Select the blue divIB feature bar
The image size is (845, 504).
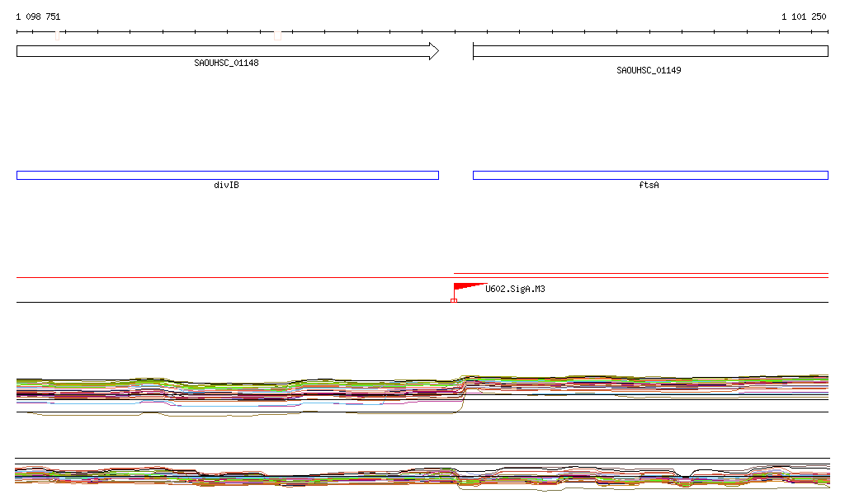(x=228, y=175)
